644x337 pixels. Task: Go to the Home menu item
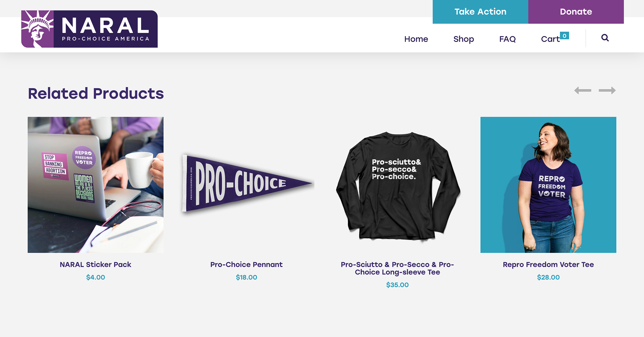pos(416,39)
